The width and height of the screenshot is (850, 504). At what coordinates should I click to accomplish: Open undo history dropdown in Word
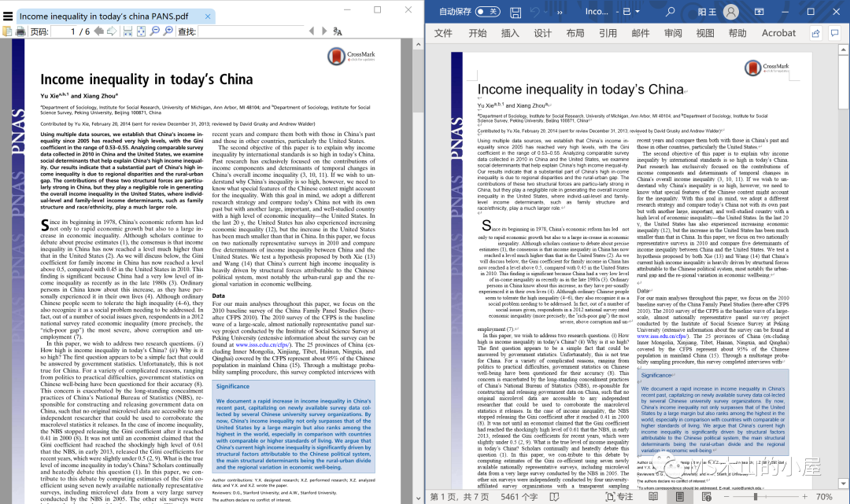pos(546,11)
